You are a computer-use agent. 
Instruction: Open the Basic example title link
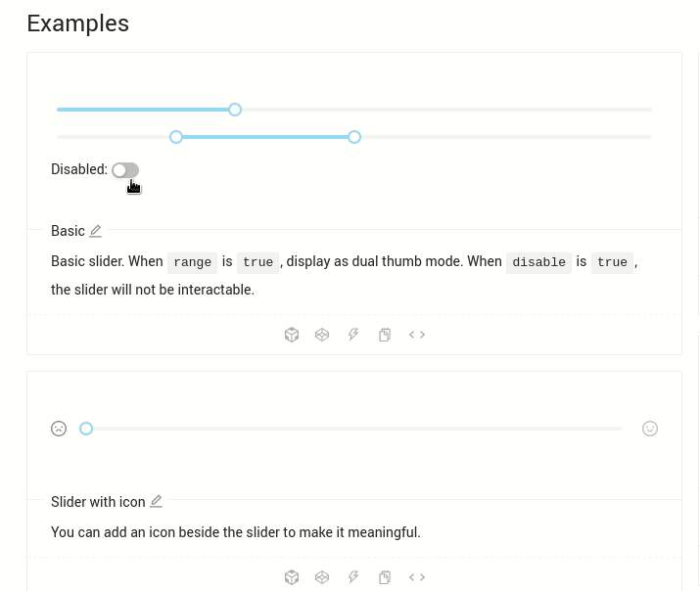[x=68, y=231]
